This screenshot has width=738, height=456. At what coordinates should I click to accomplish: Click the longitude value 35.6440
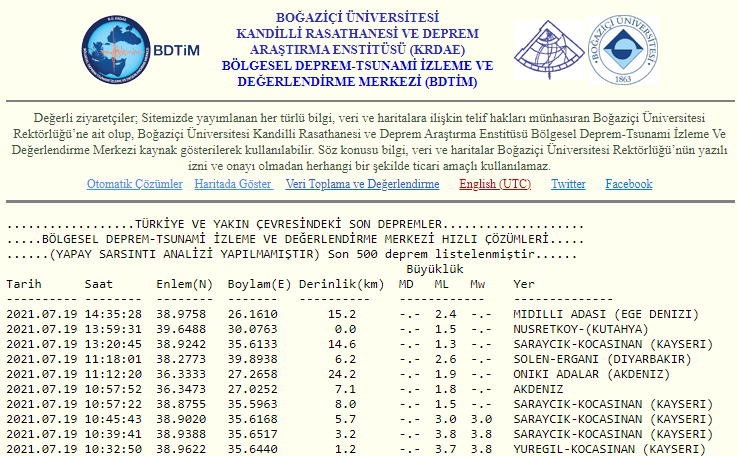pyautogui.click(x=253, y=449)
